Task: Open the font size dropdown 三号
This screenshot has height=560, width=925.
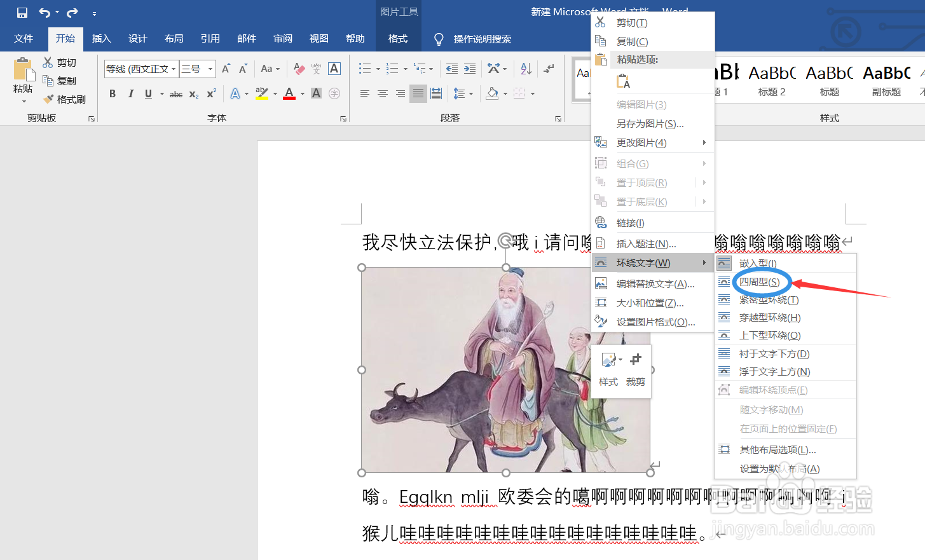Action: 210,69
